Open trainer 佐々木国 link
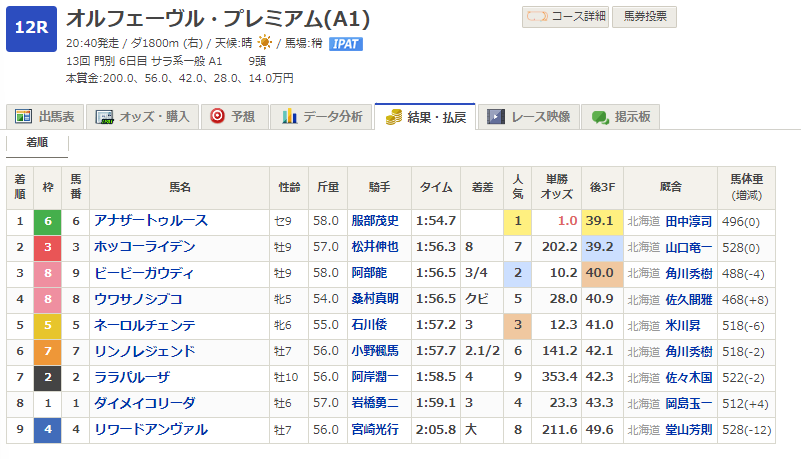 click(689, 377)
